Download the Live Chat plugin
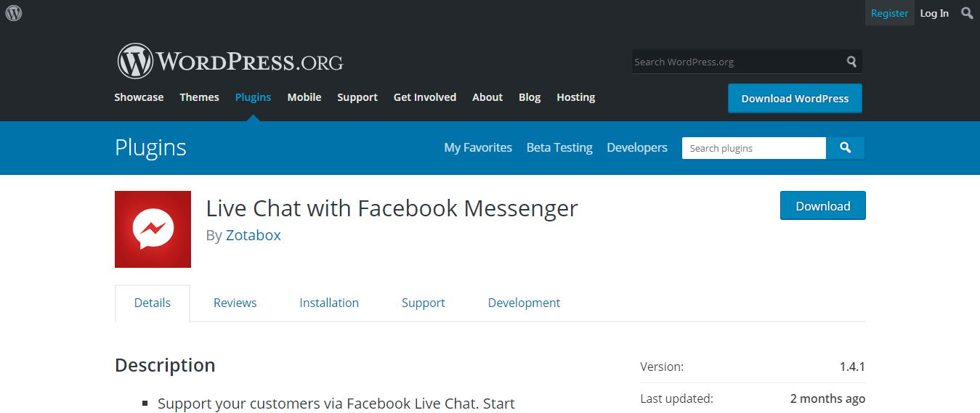This screenshot has width=980, height=413. pyautogui.click(x=822, y=206)
